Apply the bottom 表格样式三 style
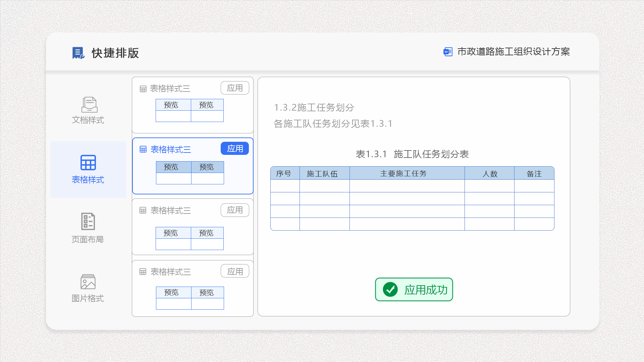 235,271
